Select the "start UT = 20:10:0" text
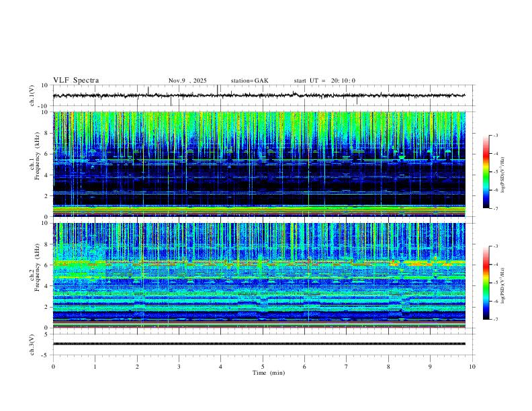Viewport: 532px width, 411px height. [x=324, y=81]
